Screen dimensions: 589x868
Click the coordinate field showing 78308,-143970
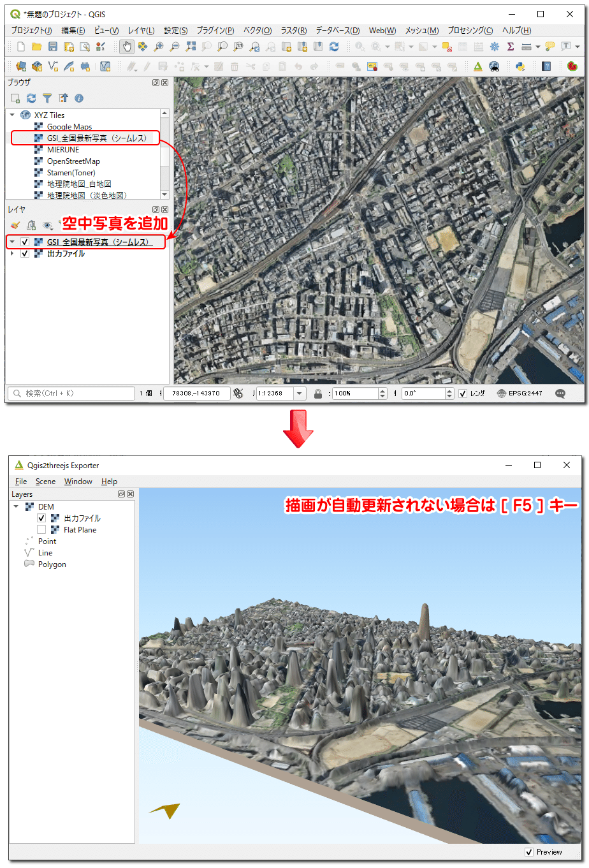tap(196, 394)
